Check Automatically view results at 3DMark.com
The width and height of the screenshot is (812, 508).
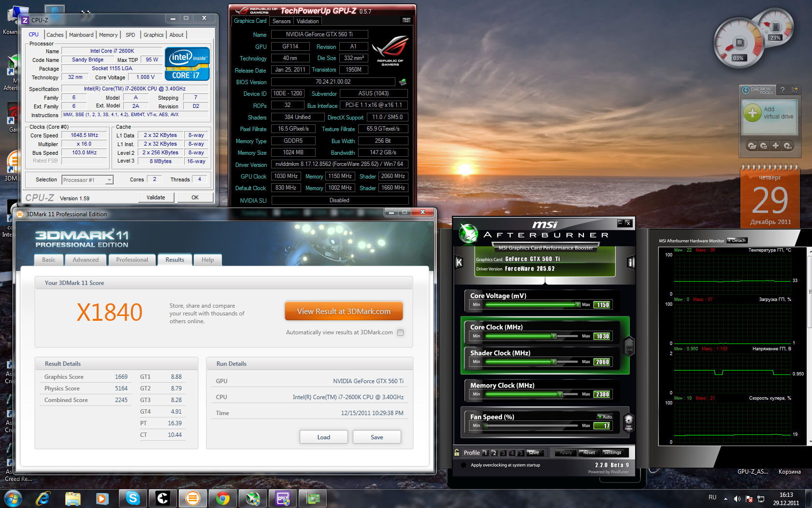[x=400, y=332]
